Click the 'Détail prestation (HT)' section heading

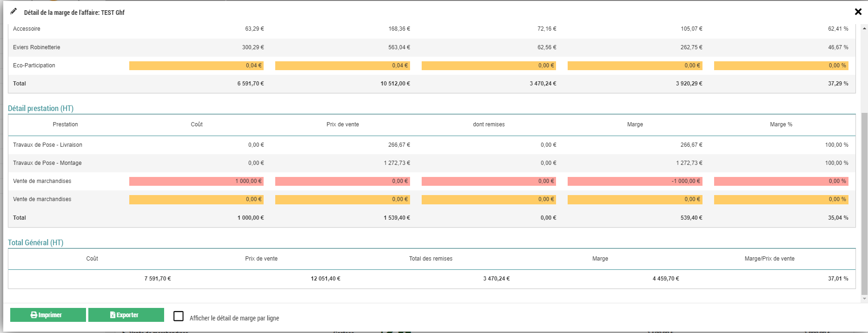pyautogui.click(x=41, y=108)
